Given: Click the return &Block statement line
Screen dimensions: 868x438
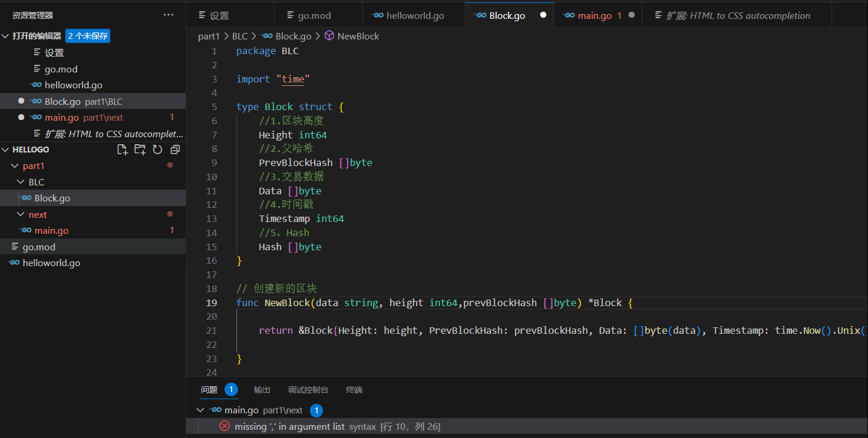Looking at the screenshot, I should [x=563, y=331].
